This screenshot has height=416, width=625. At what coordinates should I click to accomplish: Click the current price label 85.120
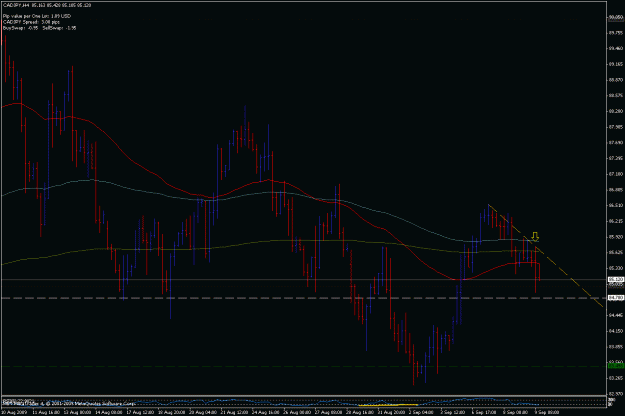[x=616, y=280]
